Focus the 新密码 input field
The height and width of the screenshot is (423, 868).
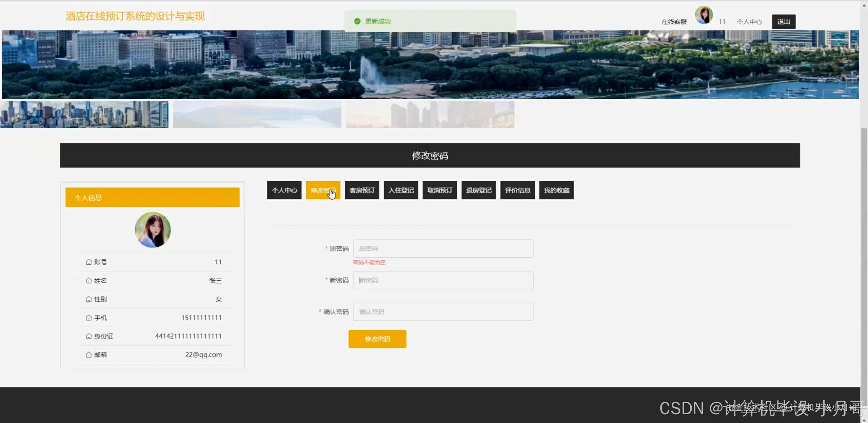coord(443,280)
